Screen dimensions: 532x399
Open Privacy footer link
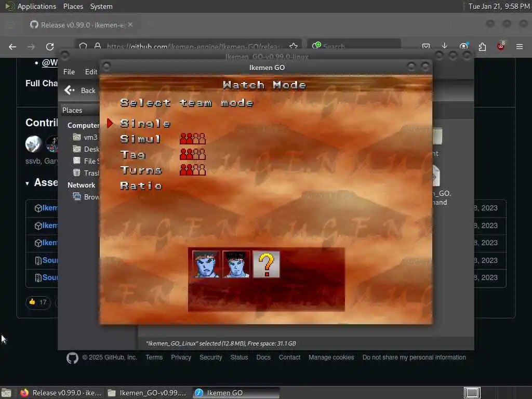(x=181, y=357)
